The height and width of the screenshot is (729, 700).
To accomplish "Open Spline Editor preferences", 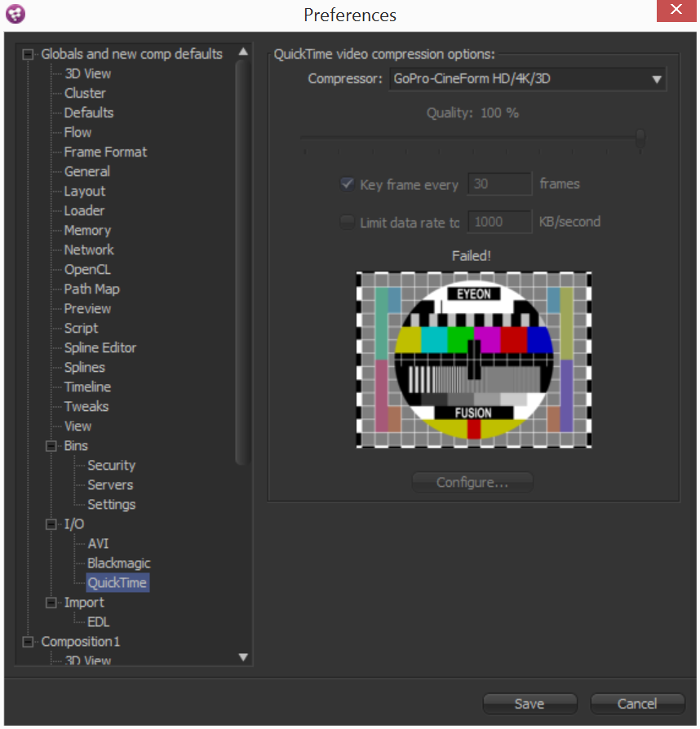I will [x=100, y=347].
